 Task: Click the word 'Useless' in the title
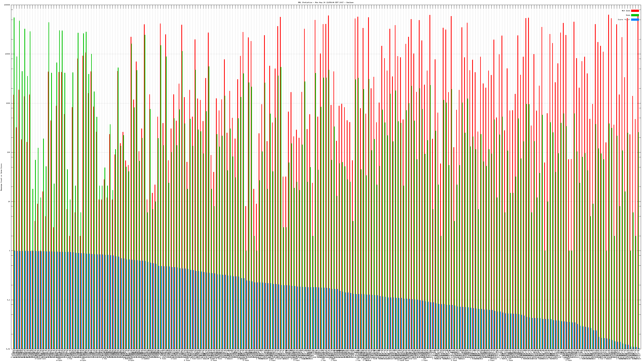(x=350, y=2)
